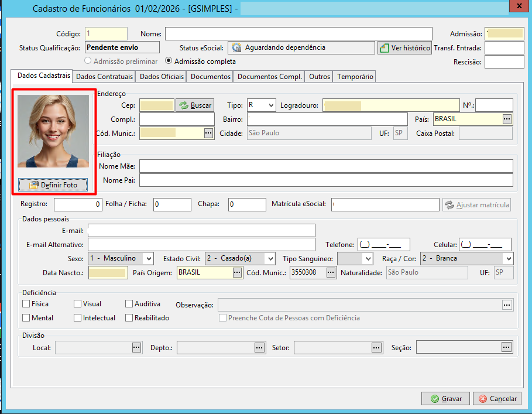Open lookup for País Origem

pos(237,272)
